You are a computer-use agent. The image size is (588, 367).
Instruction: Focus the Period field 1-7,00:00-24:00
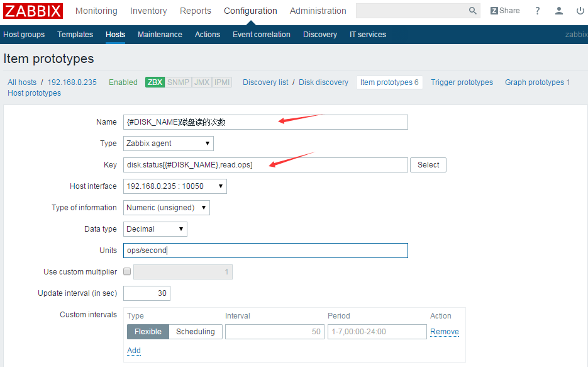click(x=377, y=332)
